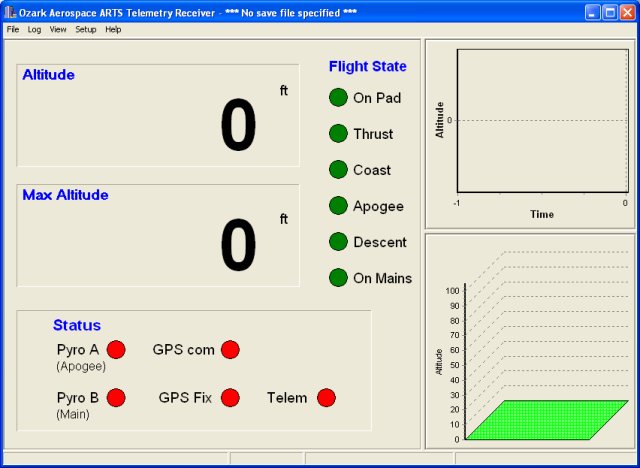The width and height of the screenshot is (640, 468).
Task: Click the GPS com red status light
Action: click(x=230, y=349)
